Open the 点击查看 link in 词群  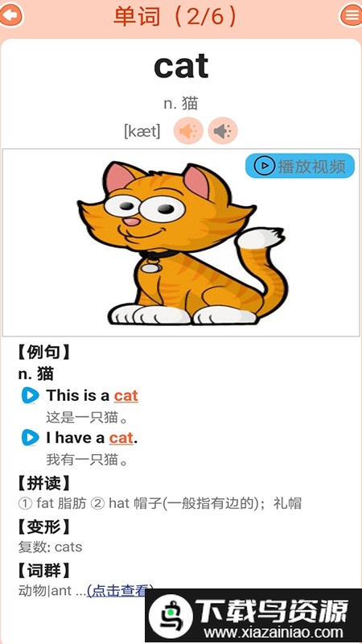tap(120, 591)
